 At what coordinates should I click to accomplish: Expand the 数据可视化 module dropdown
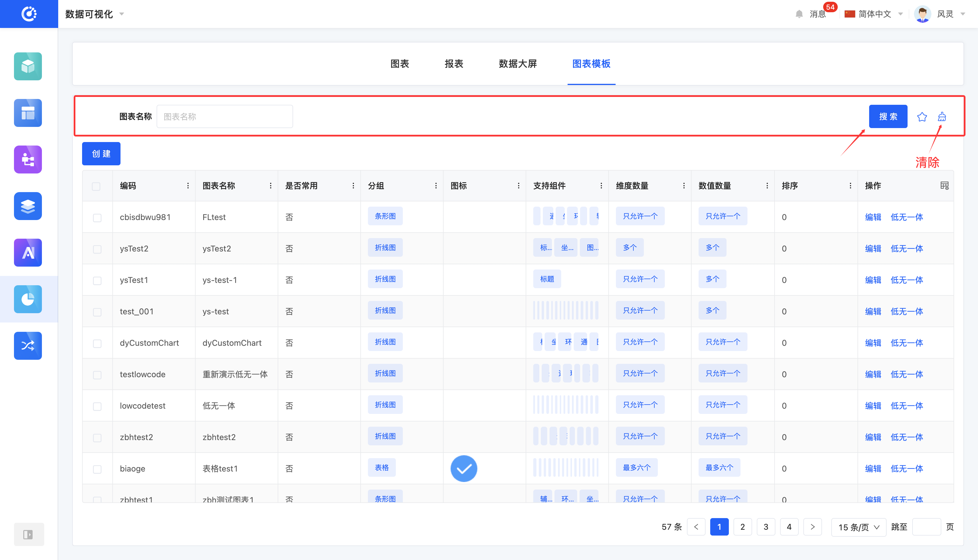[95, 14]
